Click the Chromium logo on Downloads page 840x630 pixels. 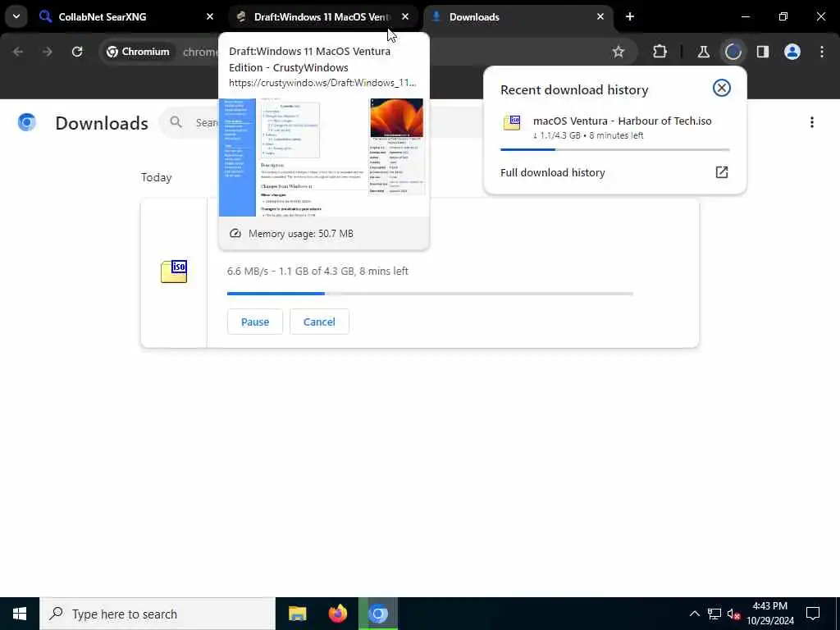27,122
